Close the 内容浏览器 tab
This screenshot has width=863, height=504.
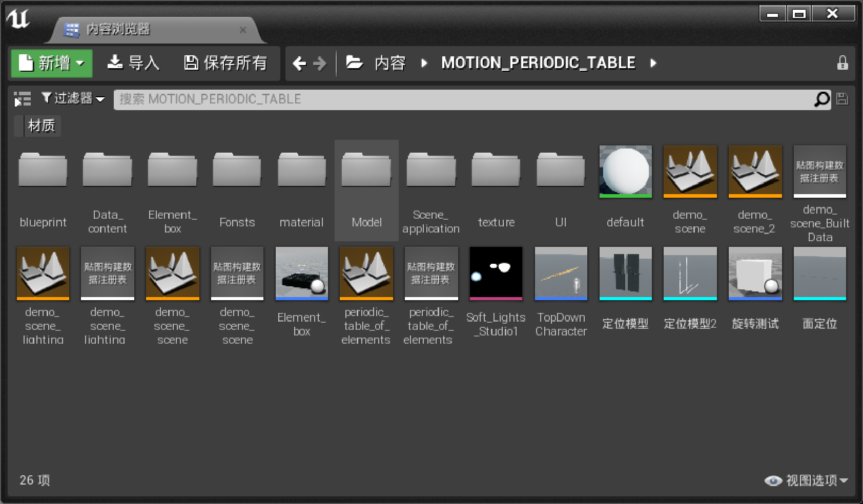[242, 30]
